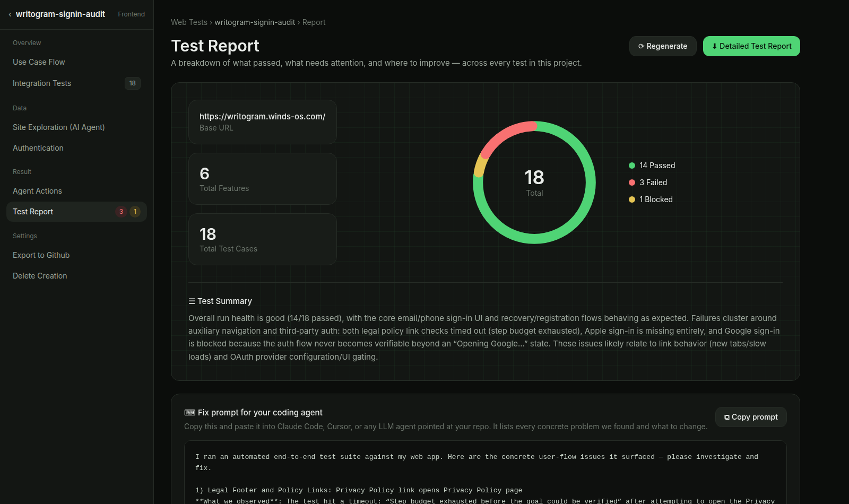Click the Base URL card

click(x=263, y=122)
